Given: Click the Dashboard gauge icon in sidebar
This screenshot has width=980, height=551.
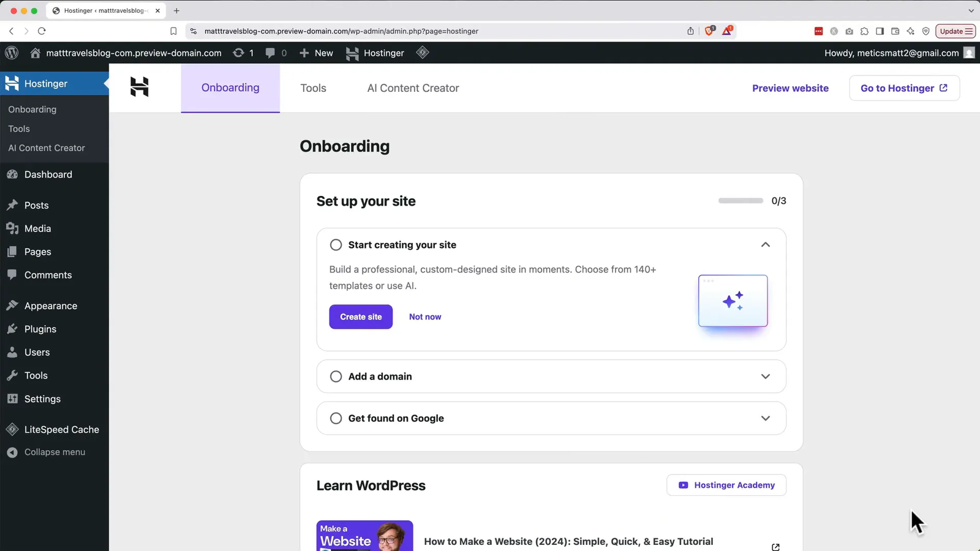Looking at the screenshot, I should 12,174.
